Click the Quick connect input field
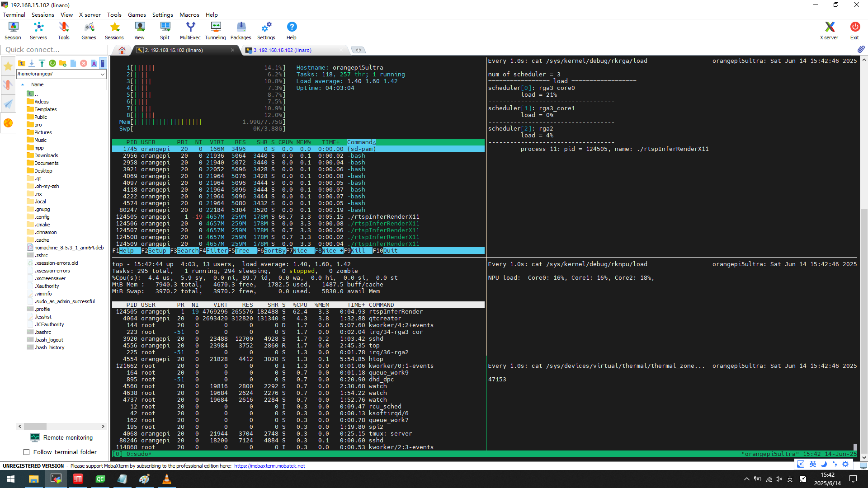The width and height of the screenshot is (868, 488). click(54, 50)
